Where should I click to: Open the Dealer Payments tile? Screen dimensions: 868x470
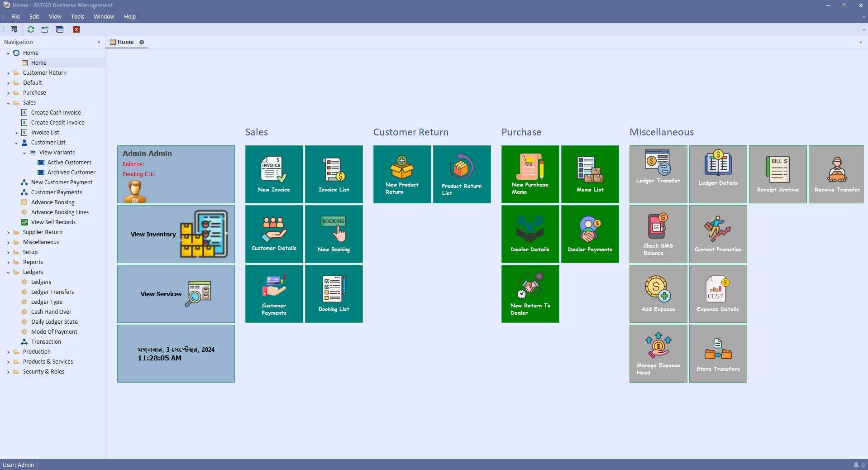click(590, 234)
